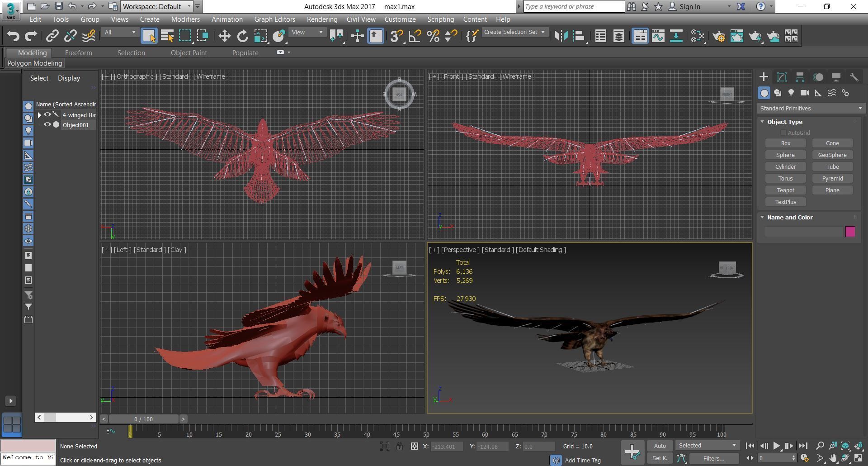868x466 pixels.
Task: Activate Select and Move tool
Action: (x=224, y=36)
